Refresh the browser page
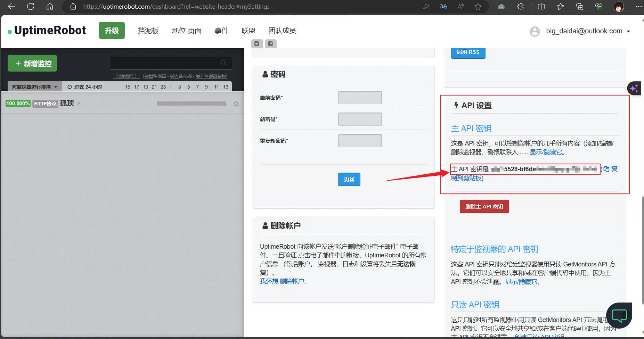This screenshot has width=644, height=339. coord(31,7)
